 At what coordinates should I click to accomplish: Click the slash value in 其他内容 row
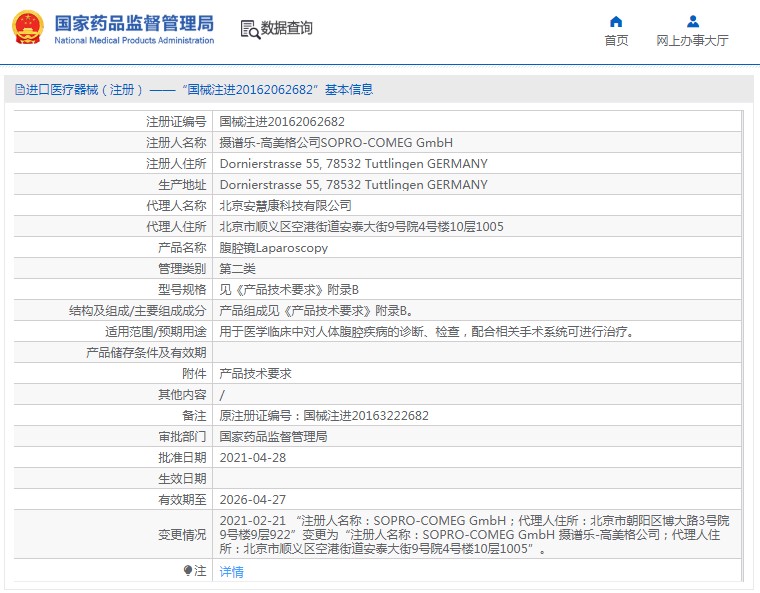tap(222, 395)
